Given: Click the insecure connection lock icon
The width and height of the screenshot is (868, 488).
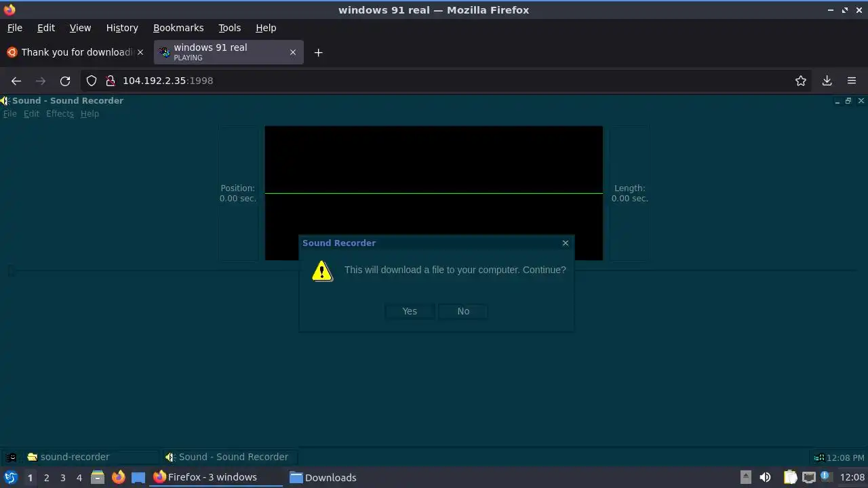Looking at the screenshot, I should pos(110,81).
